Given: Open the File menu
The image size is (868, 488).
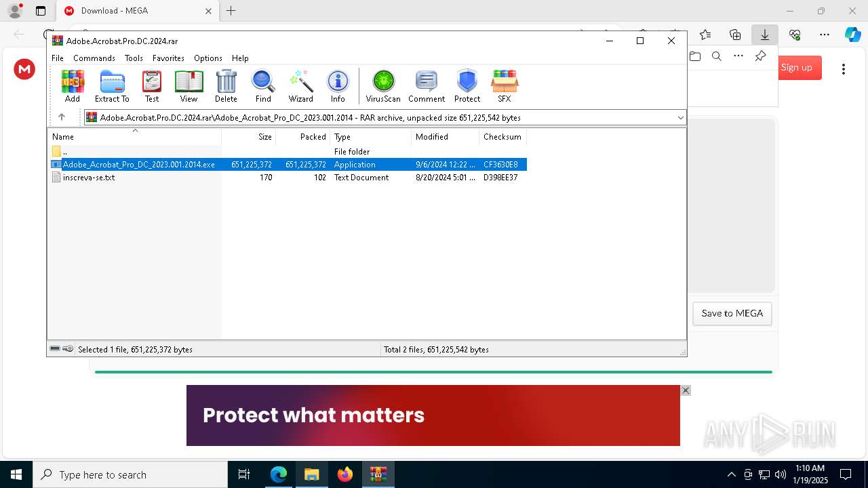Looking at the screenshot, I should tap(58, 58).
